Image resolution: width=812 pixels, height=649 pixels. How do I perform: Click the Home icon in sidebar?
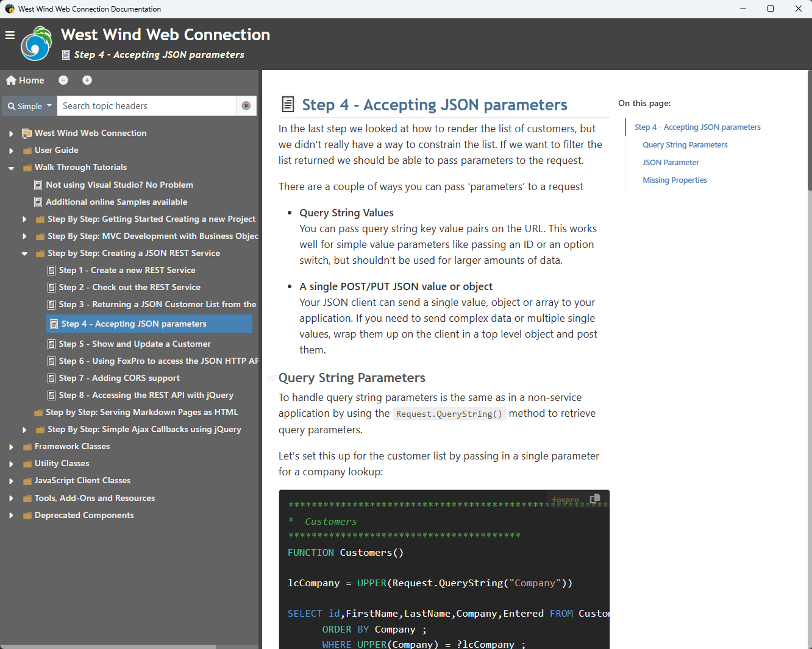click(x=11, y=80)
